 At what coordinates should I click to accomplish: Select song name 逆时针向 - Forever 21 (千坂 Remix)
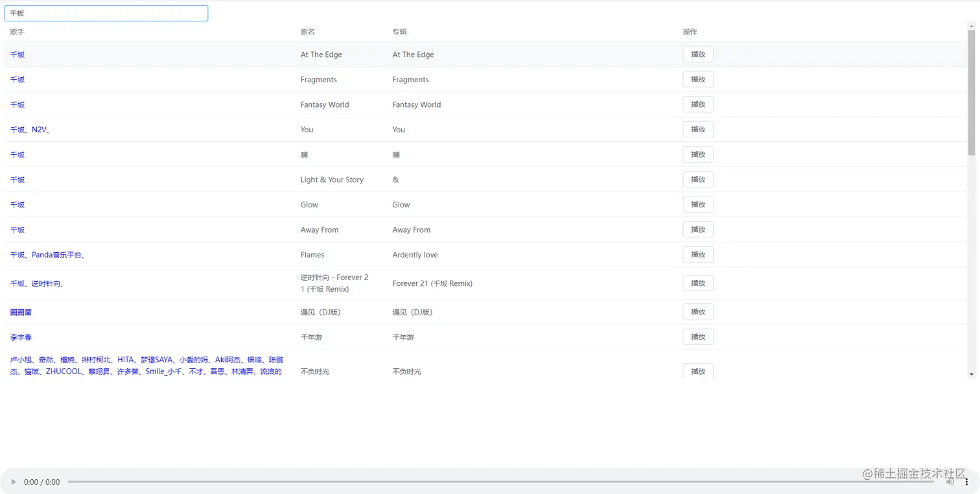tap(334, 283)
